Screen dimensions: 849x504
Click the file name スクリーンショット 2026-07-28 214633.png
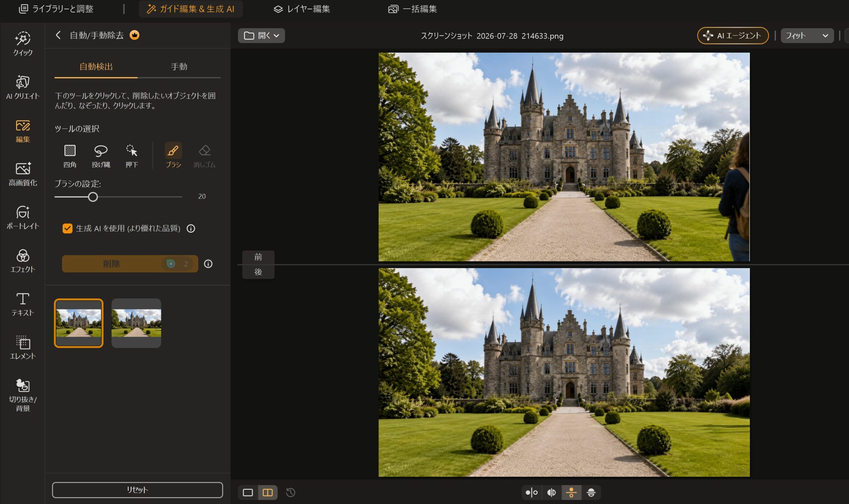point(492,36)
